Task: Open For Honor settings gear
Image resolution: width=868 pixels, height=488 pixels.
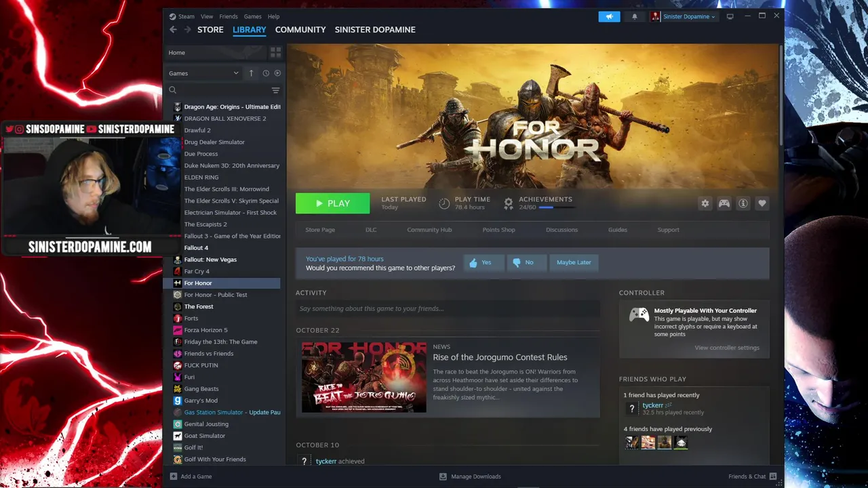Action: 705,203
